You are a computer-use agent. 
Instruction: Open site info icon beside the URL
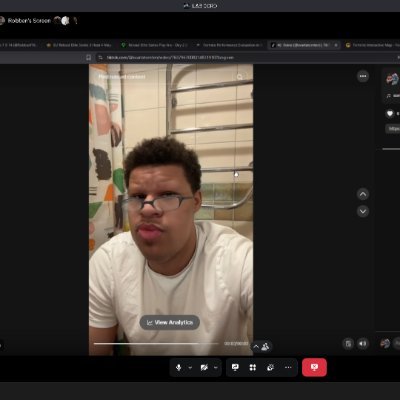point(100,58)
